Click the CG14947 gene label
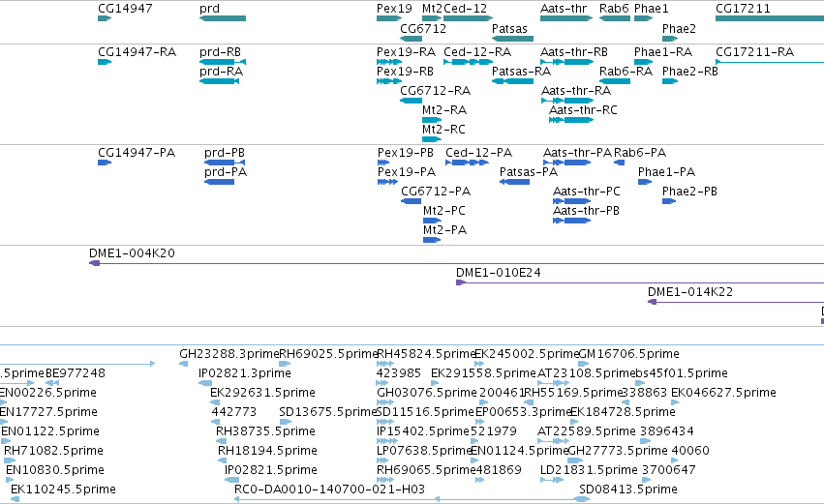This screenshot has width=824, height=504. (125, 9)
